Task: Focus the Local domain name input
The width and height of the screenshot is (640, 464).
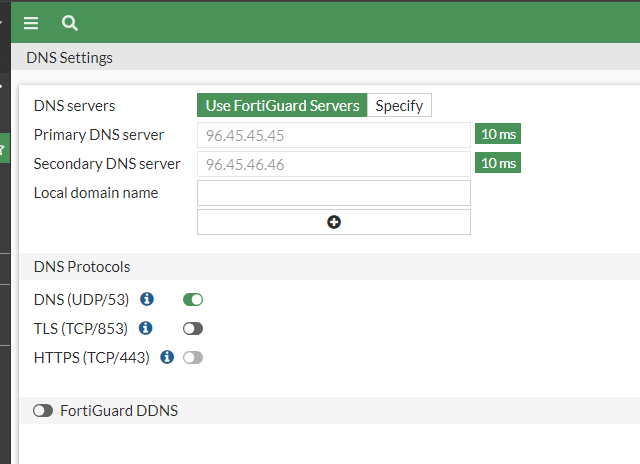Action: point(333,193)
